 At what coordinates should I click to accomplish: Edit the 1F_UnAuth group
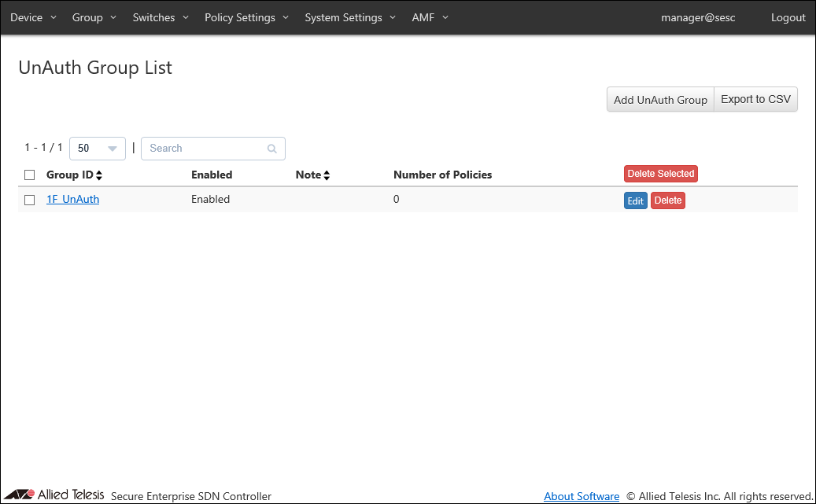[x=636, y=201]
